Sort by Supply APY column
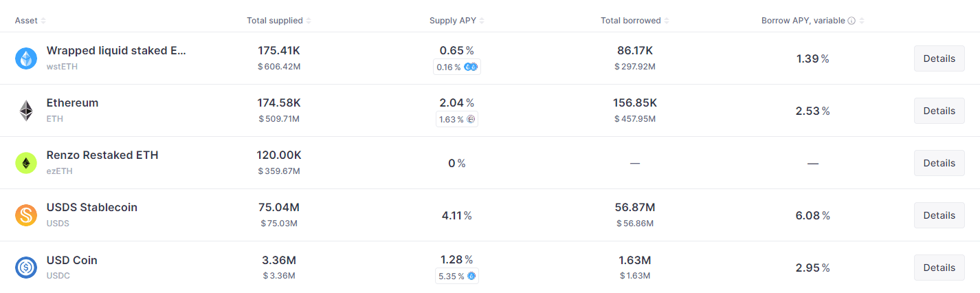The width and height of the screenshot is (980, 293). [456, 21]
